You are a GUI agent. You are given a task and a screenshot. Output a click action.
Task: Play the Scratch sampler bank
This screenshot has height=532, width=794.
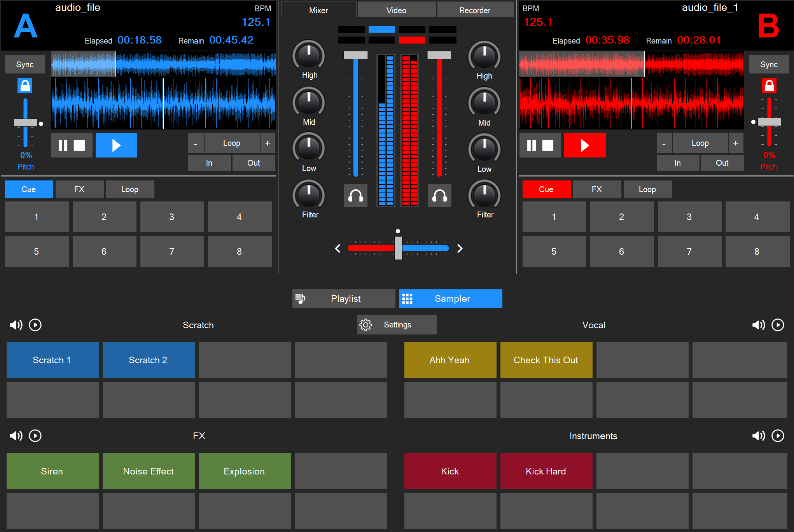click(35, 325)
